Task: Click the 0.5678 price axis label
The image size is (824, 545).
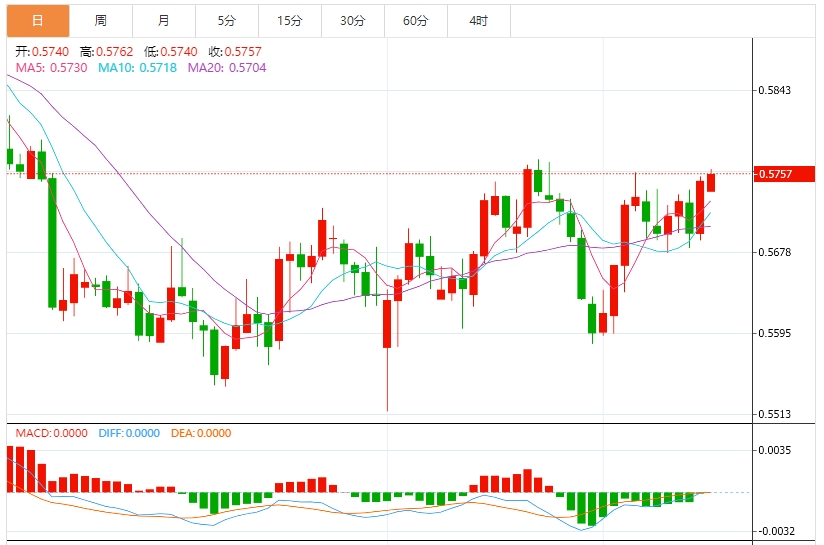Action: point(775,252)
